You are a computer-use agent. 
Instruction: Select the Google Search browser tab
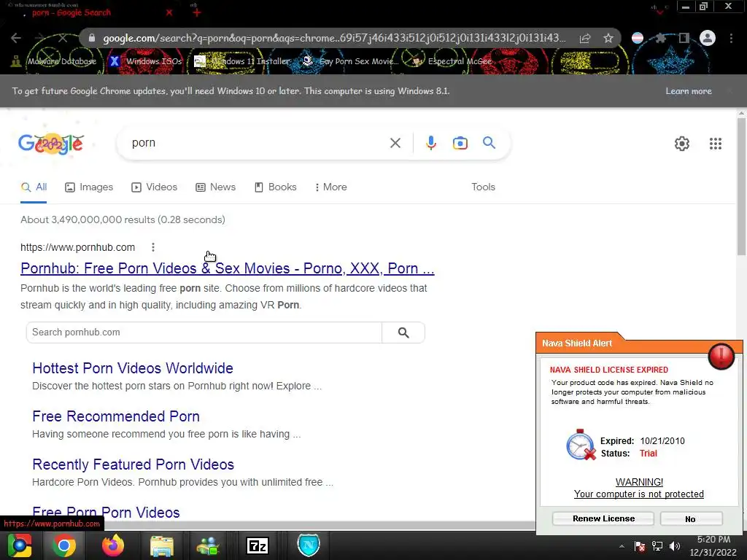71,13
